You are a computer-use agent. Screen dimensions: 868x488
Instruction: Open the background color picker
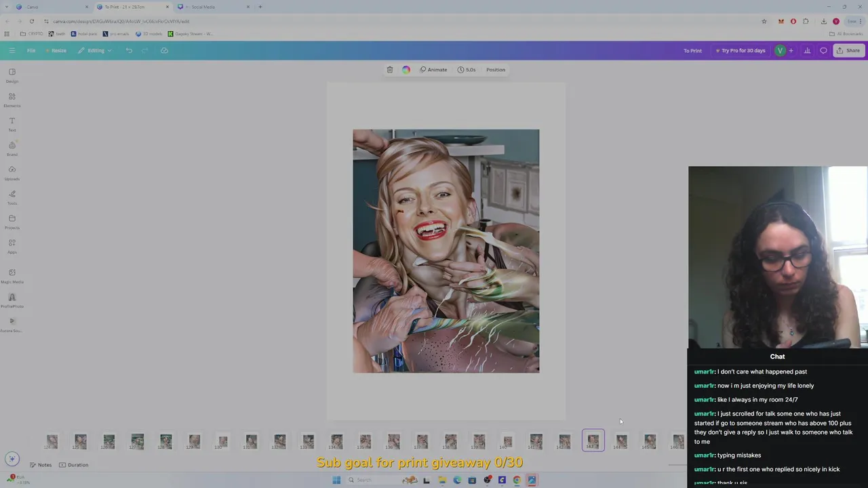tap(406, 70)
